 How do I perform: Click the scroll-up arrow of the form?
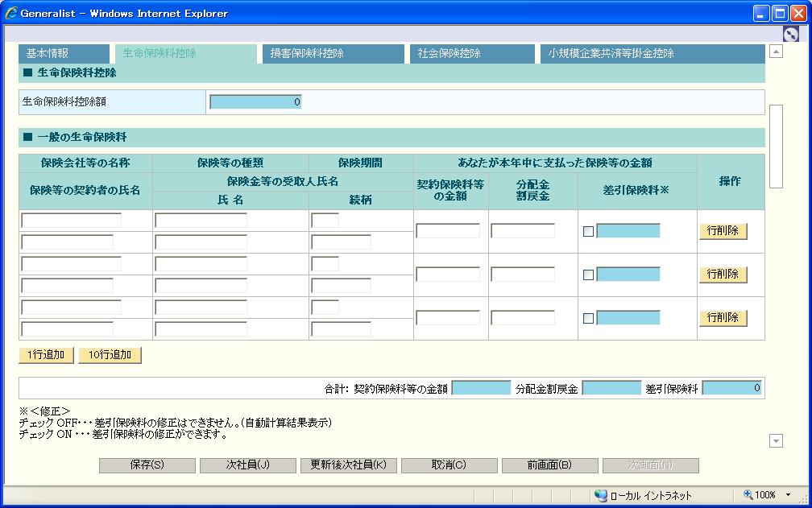777,52
